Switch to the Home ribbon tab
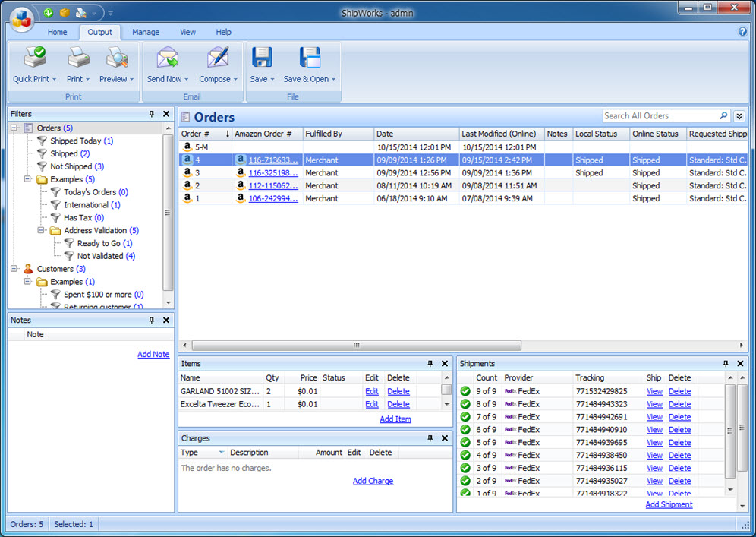756x537 pixels. 57,32
